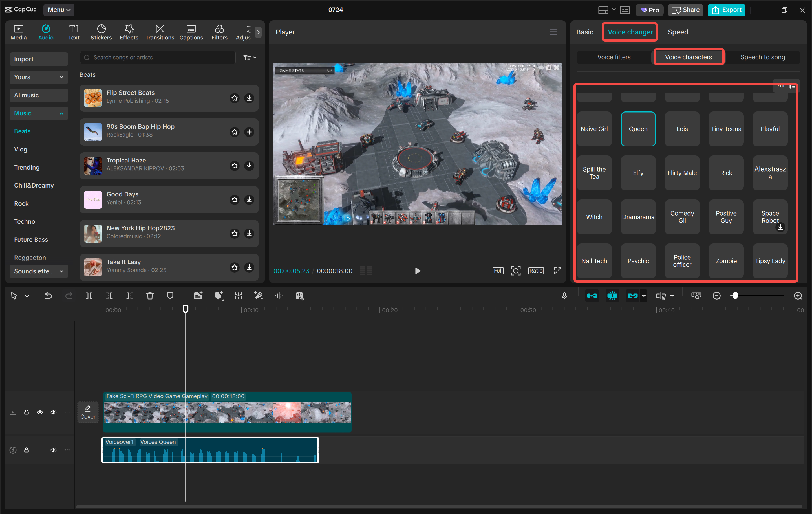The image size is (812, 514).
Task: Click the Export button
Action: pyautogui.click(x=726, y=10)
